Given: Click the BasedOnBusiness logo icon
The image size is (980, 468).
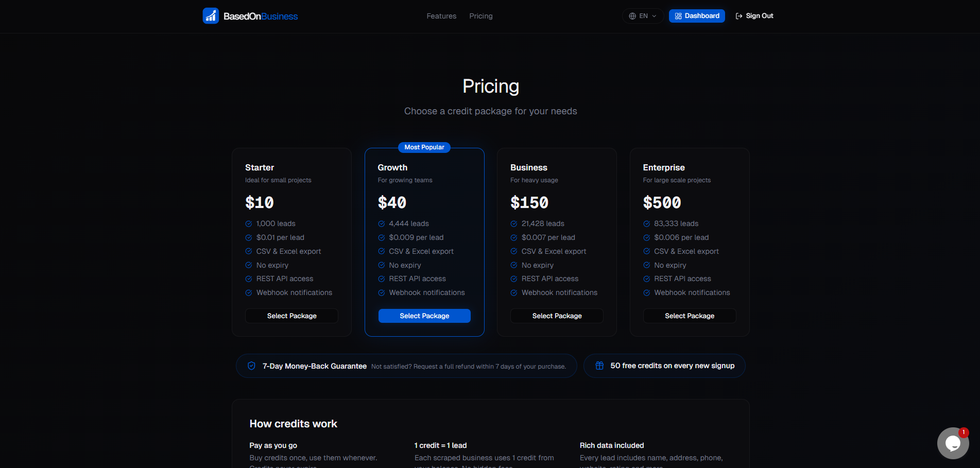Looking at the screenshot, I should [x=211, y=16].
